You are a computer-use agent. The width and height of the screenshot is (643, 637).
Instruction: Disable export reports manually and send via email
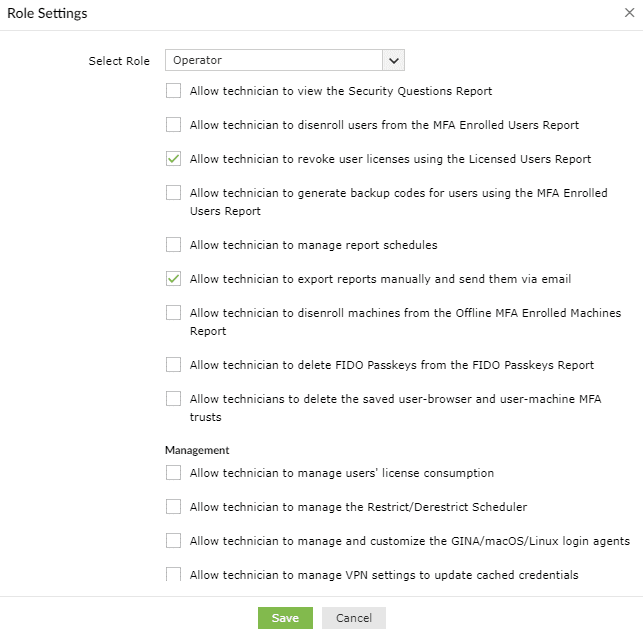(174, 279)
